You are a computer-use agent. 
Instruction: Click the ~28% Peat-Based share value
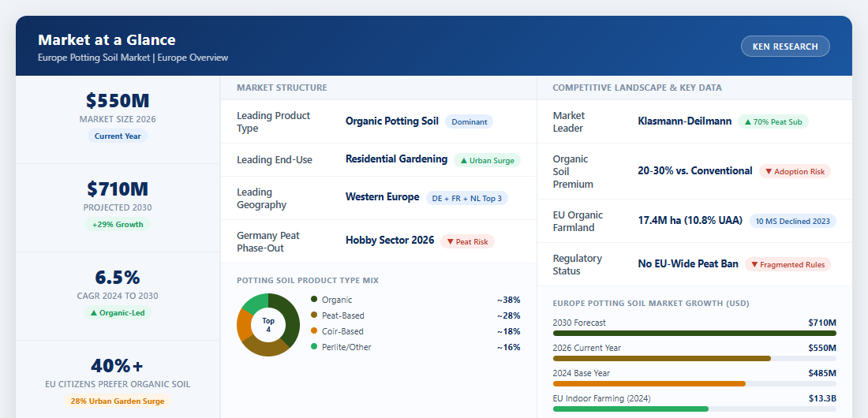pos(508,315)
